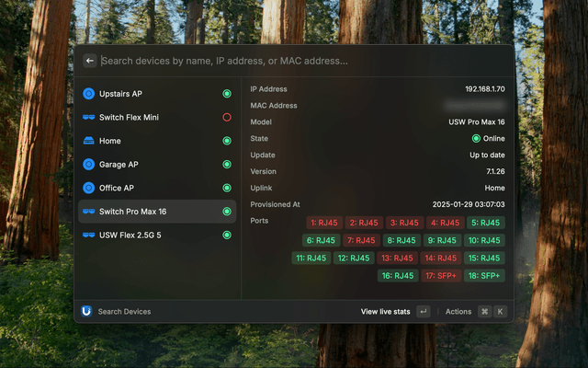
Task: Click the red offline indicator for Switch Flex Mini
Action: point(227,118)
